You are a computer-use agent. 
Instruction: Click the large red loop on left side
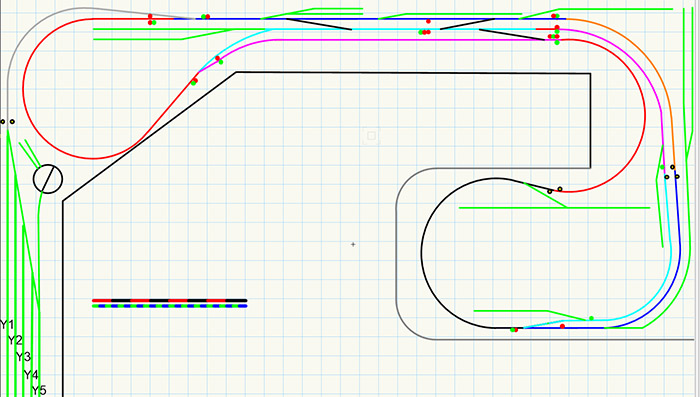[x=23, y=89]
